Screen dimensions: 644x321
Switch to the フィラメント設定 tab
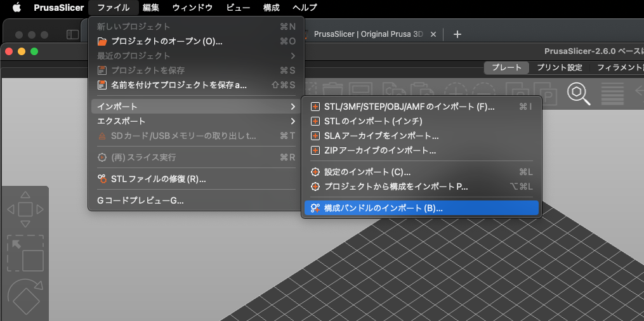618,68
